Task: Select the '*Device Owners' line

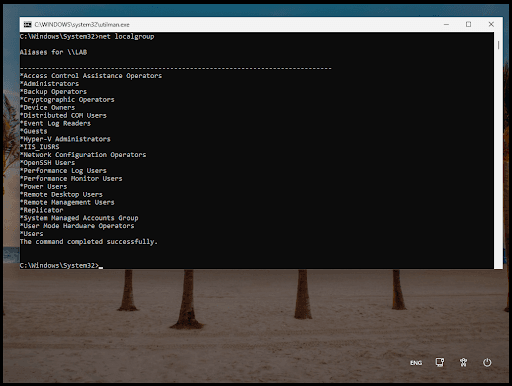Action: tap(47, 108)
